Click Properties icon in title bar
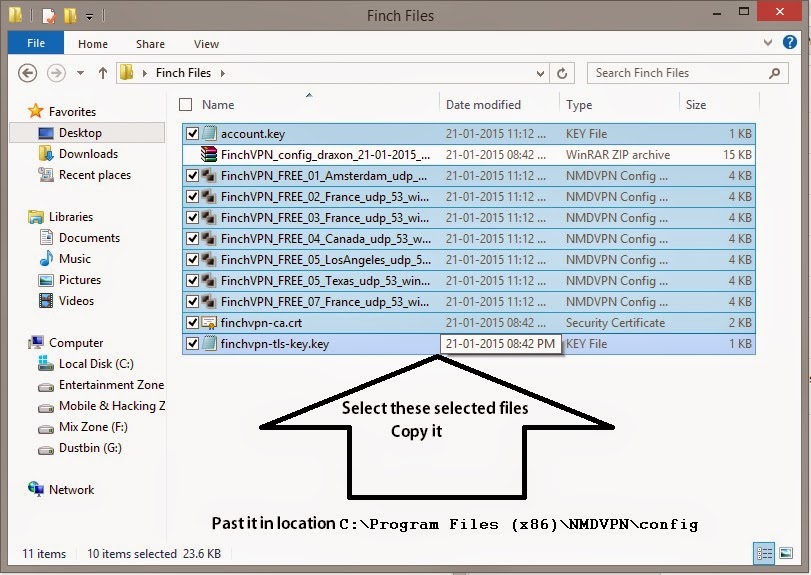811x575 pixels. point(48,16)
